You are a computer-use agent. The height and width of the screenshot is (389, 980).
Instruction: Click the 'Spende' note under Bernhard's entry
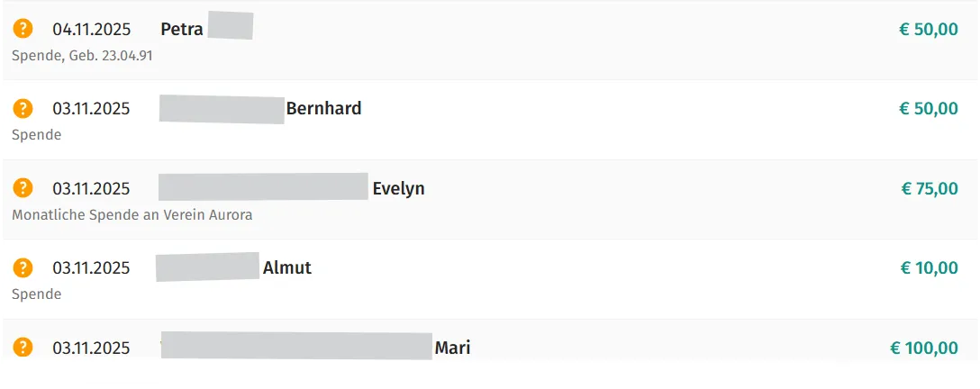click(37, 135)
